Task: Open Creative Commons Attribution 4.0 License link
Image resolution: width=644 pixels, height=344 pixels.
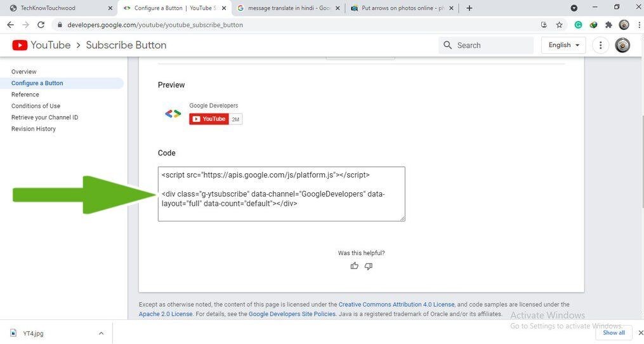Action: pos(397,305)
